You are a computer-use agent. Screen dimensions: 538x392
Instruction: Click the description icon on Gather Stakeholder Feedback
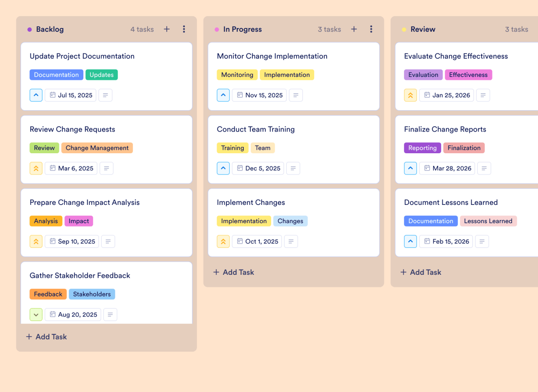click(110, 314)
